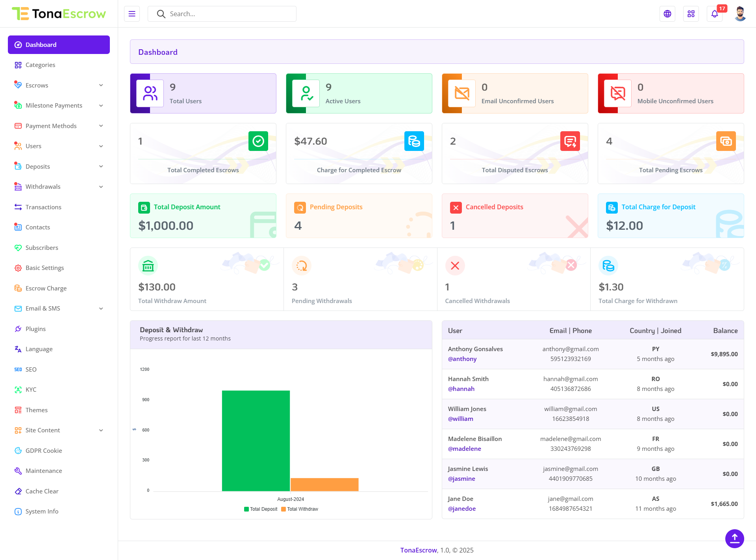
Task: Open the notifications bell icon
Action: point(715,14)
